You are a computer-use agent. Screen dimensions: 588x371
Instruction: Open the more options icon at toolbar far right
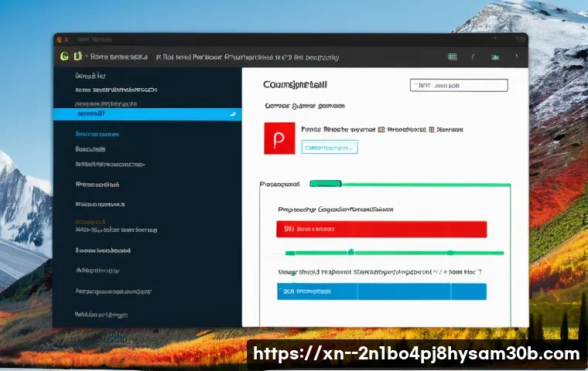515,56
